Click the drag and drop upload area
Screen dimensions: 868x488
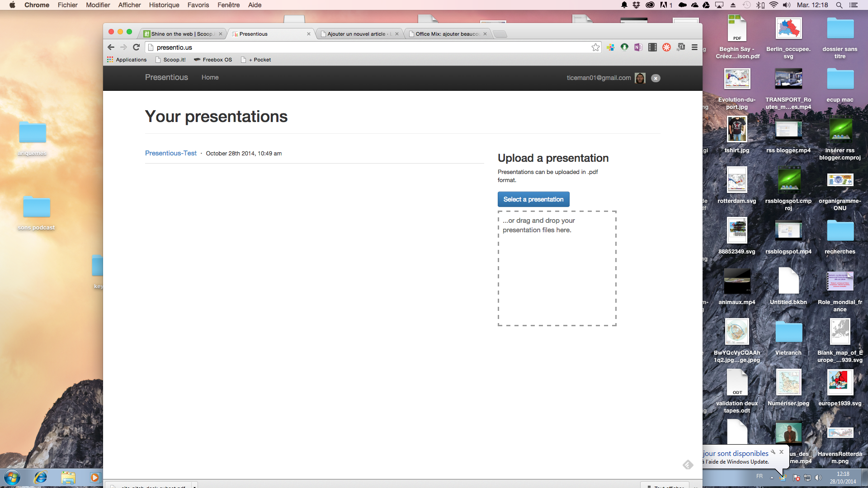(557, 268)
